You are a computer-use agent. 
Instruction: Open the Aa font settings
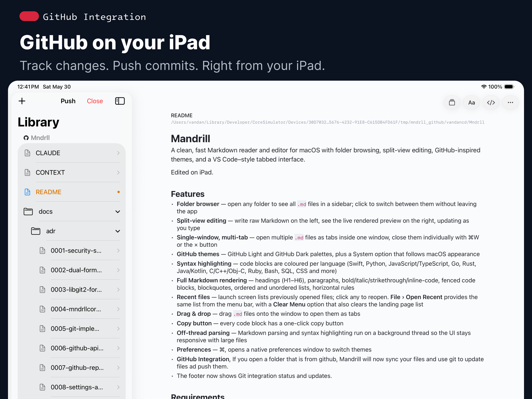(x=471, y=102)
